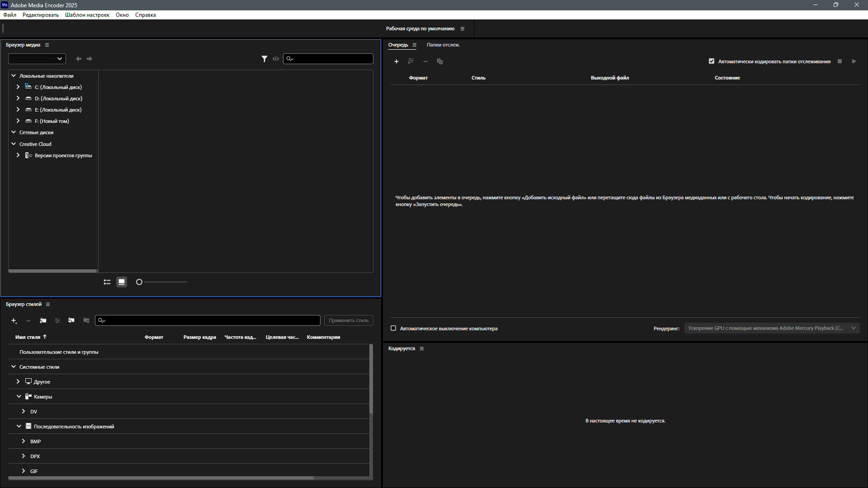The image size is (868, 488).
Task: Click the stop queue square button
Action: (x=840, y=61)
